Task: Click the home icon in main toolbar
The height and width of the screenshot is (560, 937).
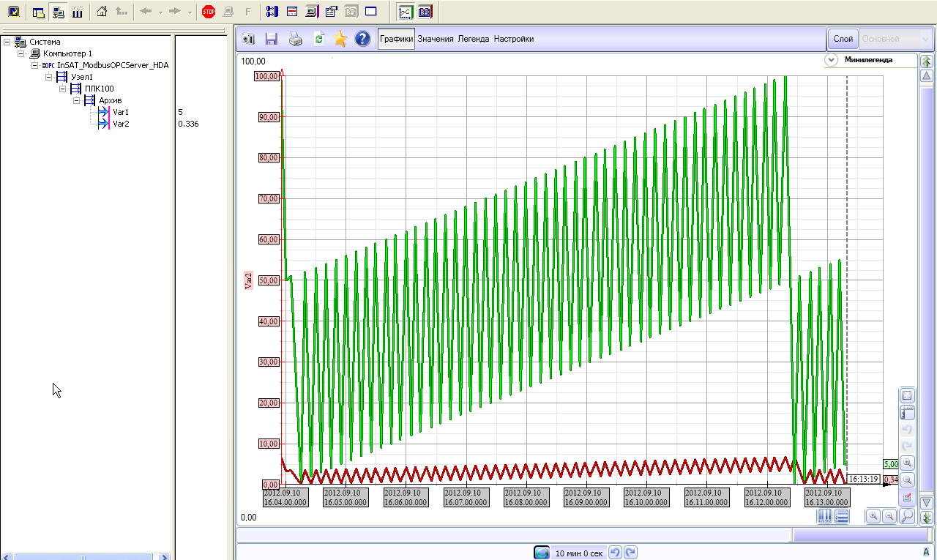Action: click(102, 12)
